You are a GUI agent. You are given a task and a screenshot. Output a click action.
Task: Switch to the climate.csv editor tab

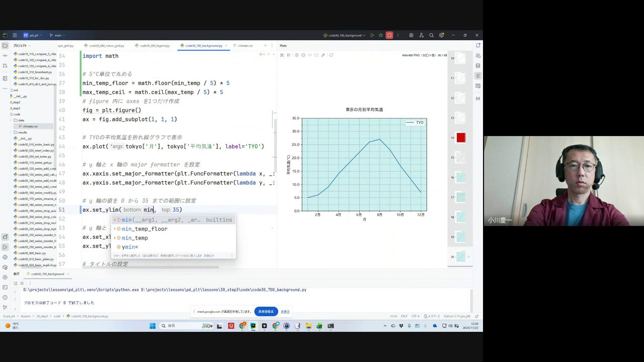click(x=245, y=46)
